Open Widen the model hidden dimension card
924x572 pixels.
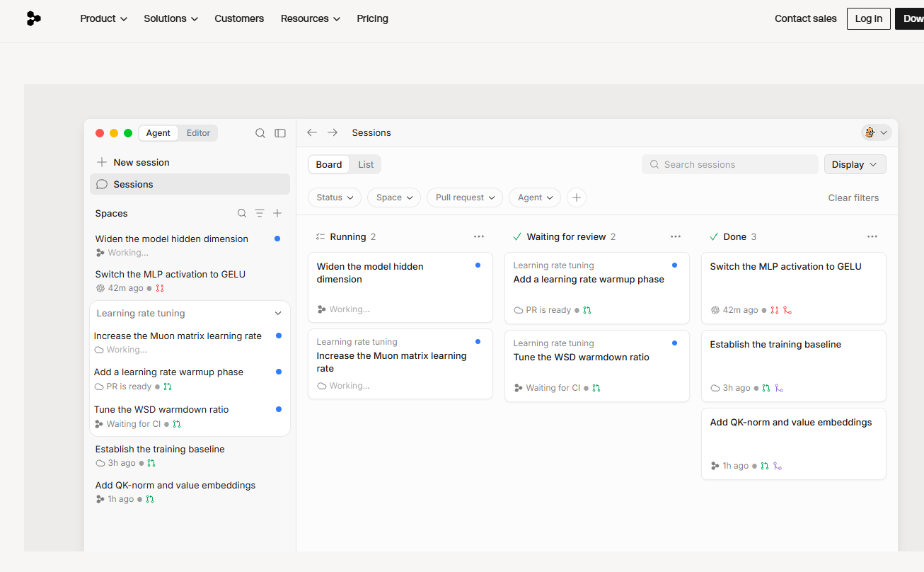click(400, 287)
